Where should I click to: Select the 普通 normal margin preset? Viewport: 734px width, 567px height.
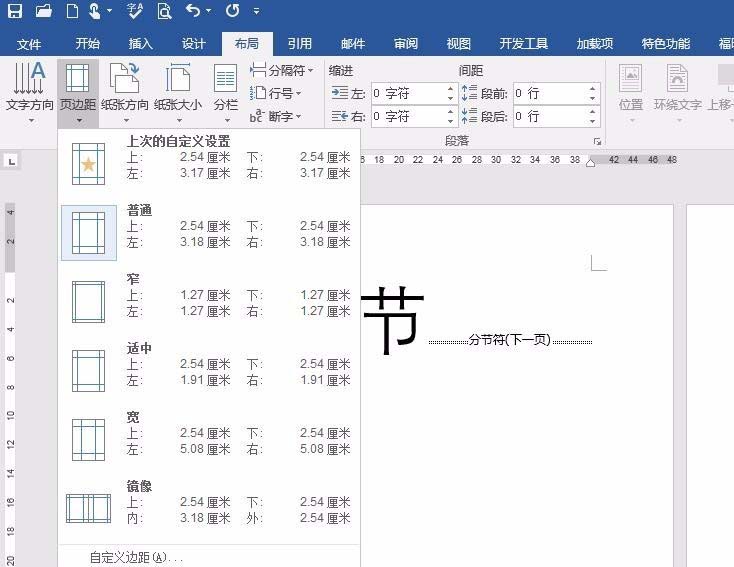click(209, 232)
